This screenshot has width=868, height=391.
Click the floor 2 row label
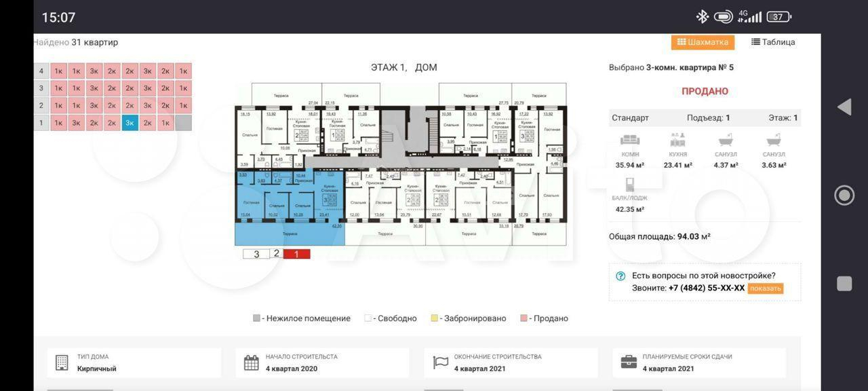41,106
